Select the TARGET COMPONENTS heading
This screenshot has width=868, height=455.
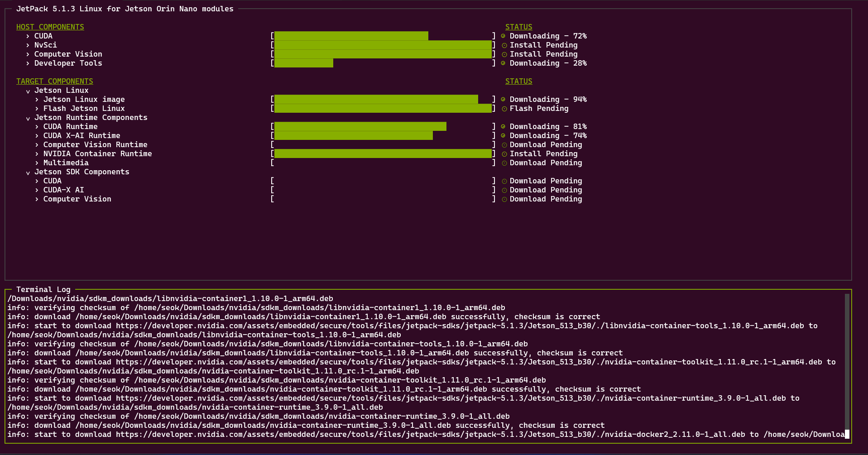tap(55, 81)
